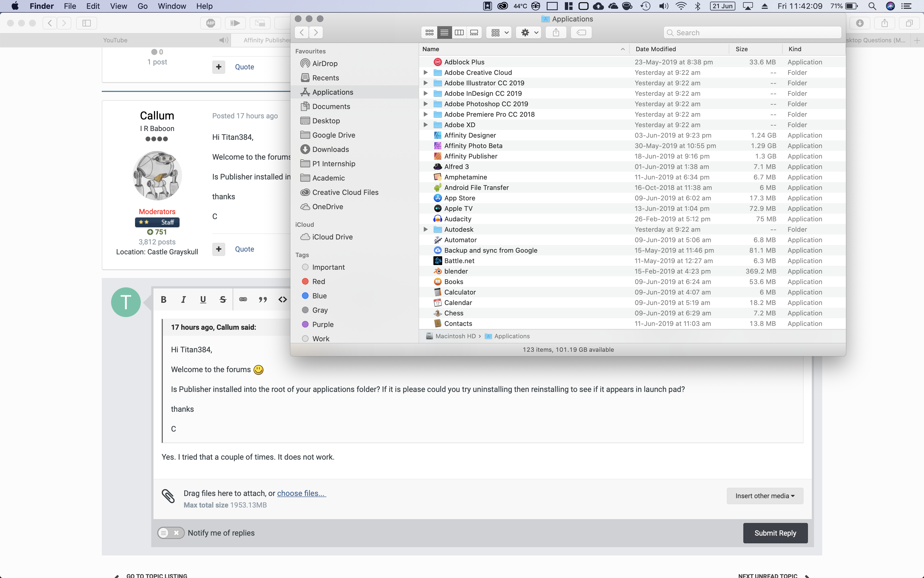Toggle sidebar button in browser window
The image size is (924, 578).
click(87, 23)
